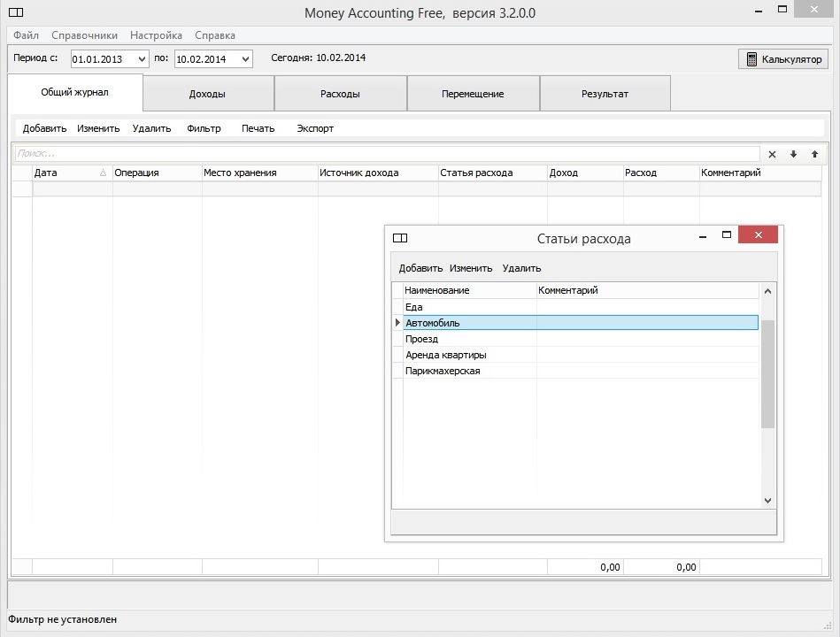Image resolution: width=840 pixels, height=637 pixels.
Task: Click the main window system menu icon
Action: tap(16, 12)
